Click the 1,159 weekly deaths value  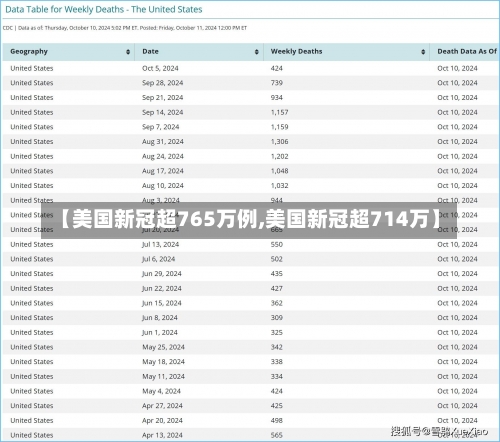tap(279, 127)
